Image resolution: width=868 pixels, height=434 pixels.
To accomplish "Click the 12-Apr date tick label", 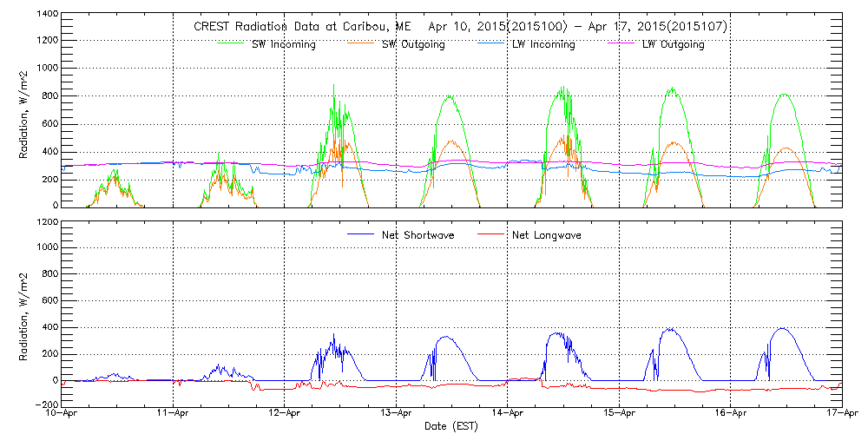I will (x=286, y=414).
